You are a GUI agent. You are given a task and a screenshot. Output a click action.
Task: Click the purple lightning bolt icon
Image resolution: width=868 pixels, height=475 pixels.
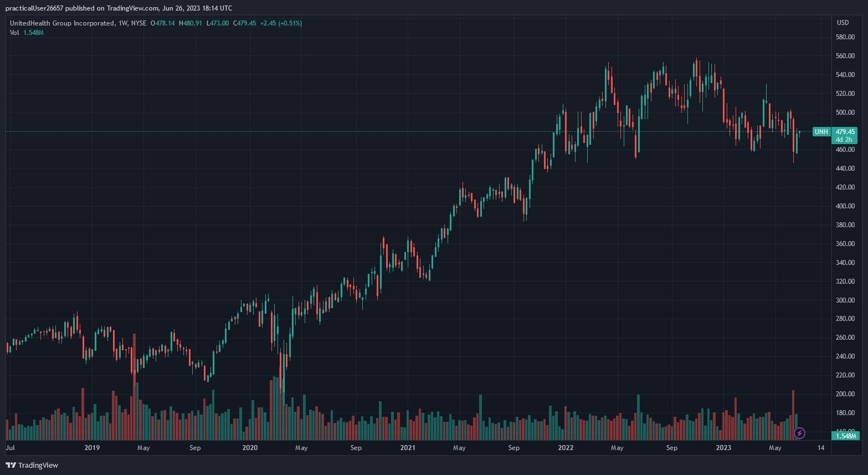(x=799, y=433)
